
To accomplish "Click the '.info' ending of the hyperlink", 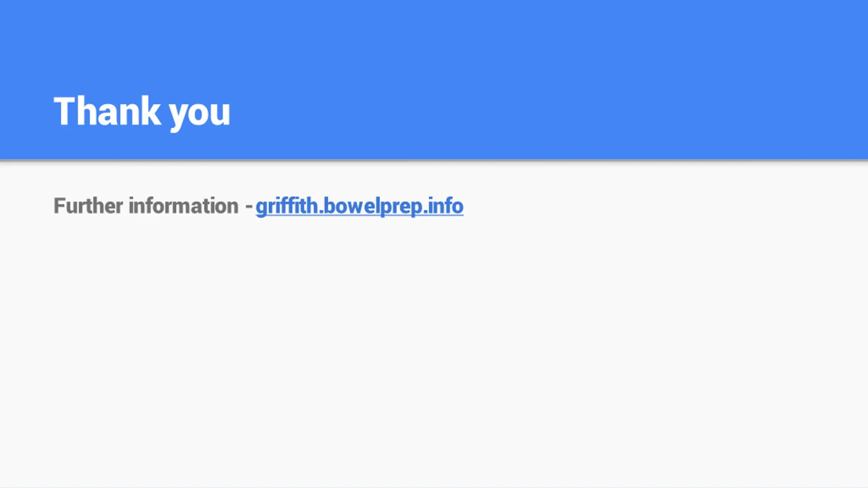I will coord(443,205).
